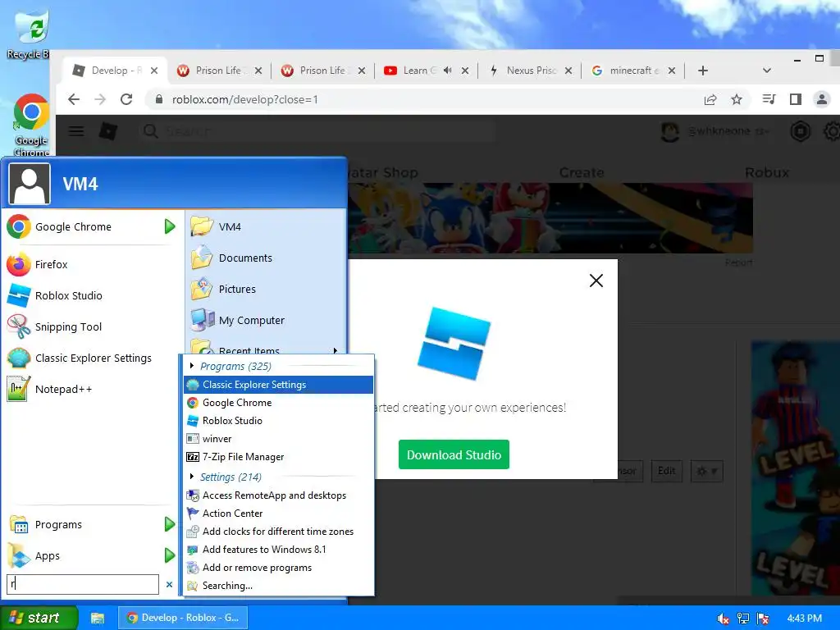Screen dimensions: 840x630
Task: Click the File Explorer taskbar icon
Action: point(97,618)
